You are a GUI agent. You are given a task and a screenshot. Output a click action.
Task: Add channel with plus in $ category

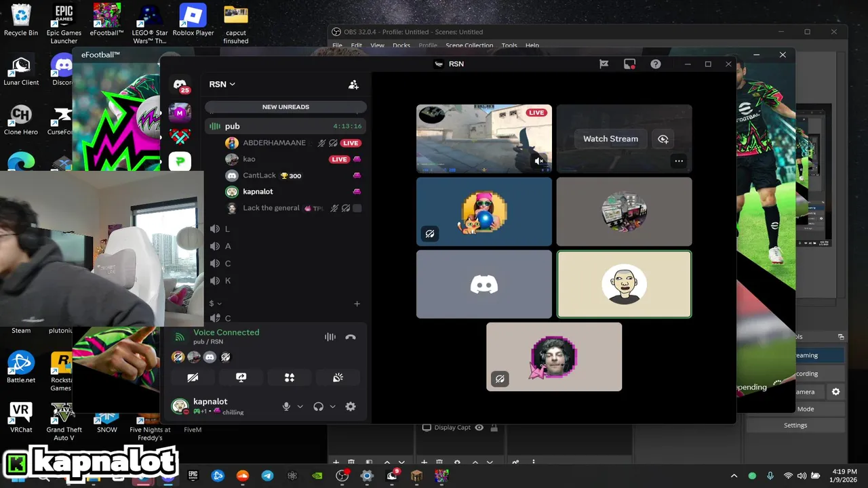(357, 304)
